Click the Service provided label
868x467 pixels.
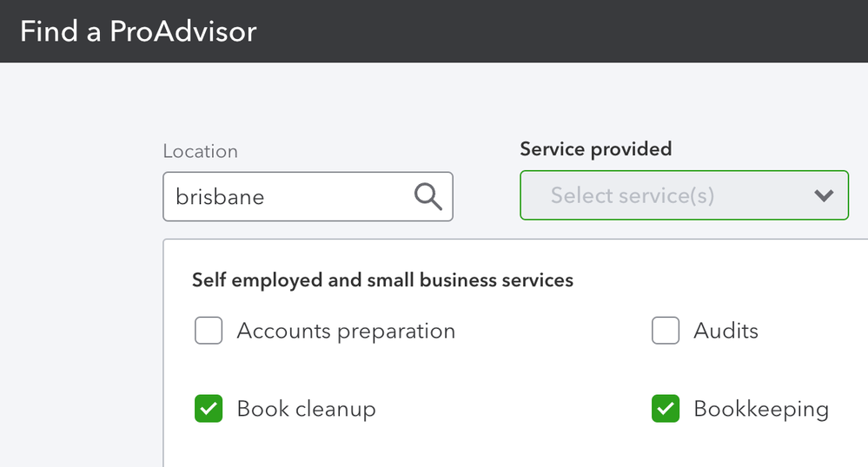[596, 148]
